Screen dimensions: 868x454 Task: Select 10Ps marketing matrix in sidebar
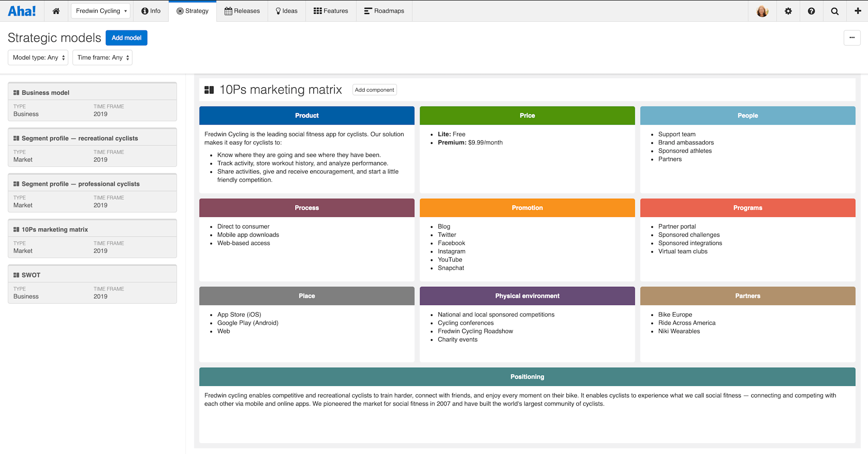(92, 239)
